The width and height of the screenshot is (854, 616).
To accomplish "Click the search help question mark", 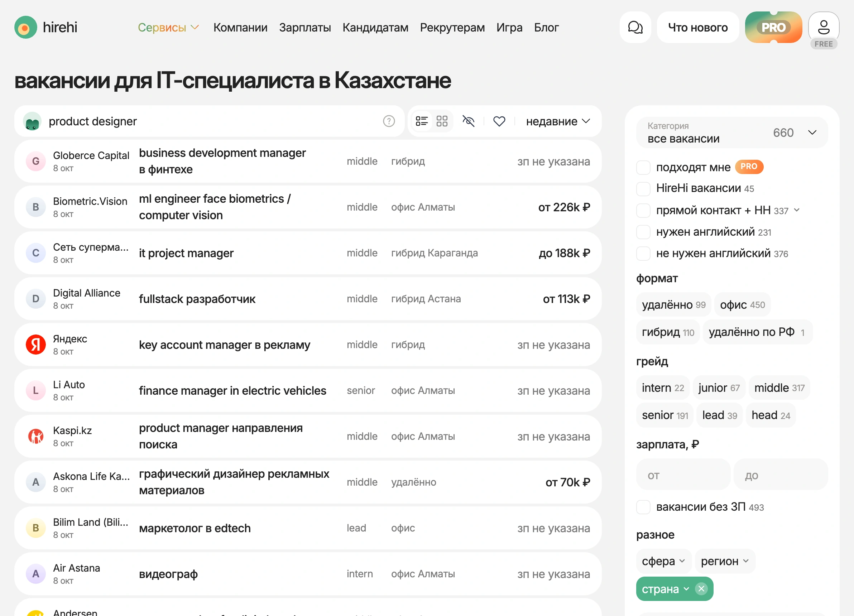I will pyautogui.click(x=389, y=121).
